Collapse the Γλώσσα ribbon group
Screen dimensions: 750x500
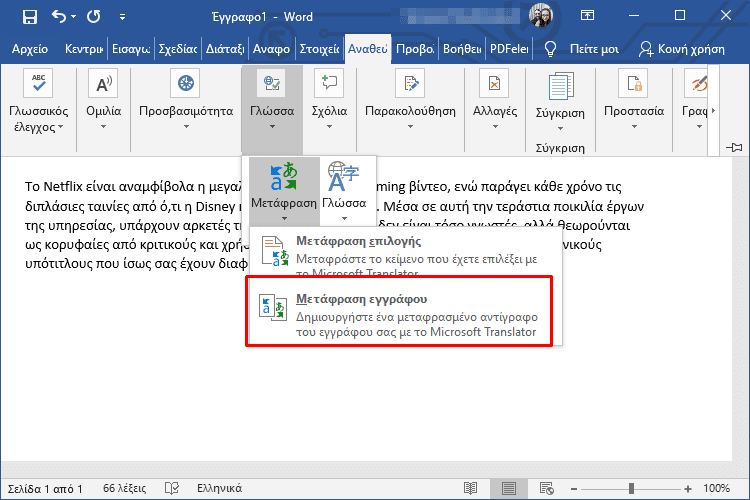pyautogui.click(x=272, y=109)
